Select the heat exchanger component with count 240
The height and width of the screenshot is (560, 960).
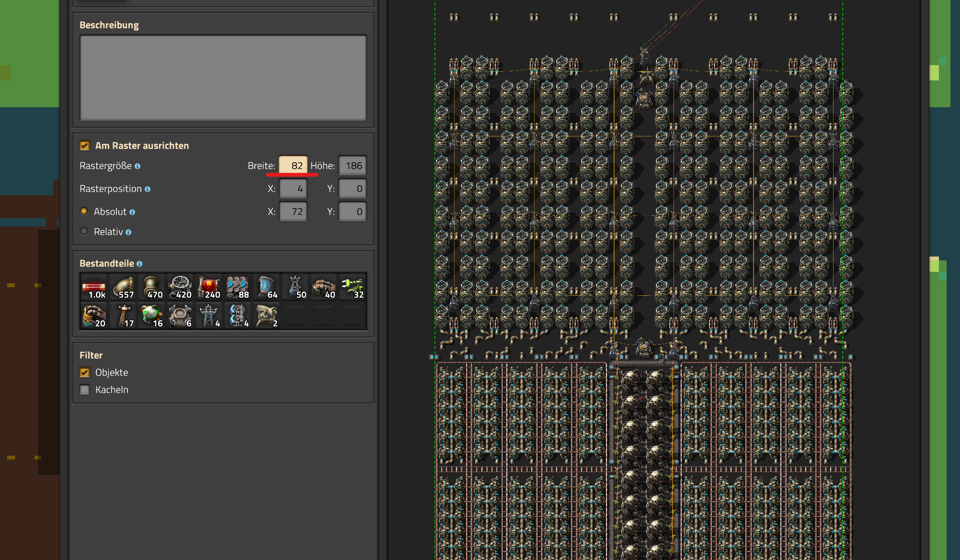pos(209,287)
